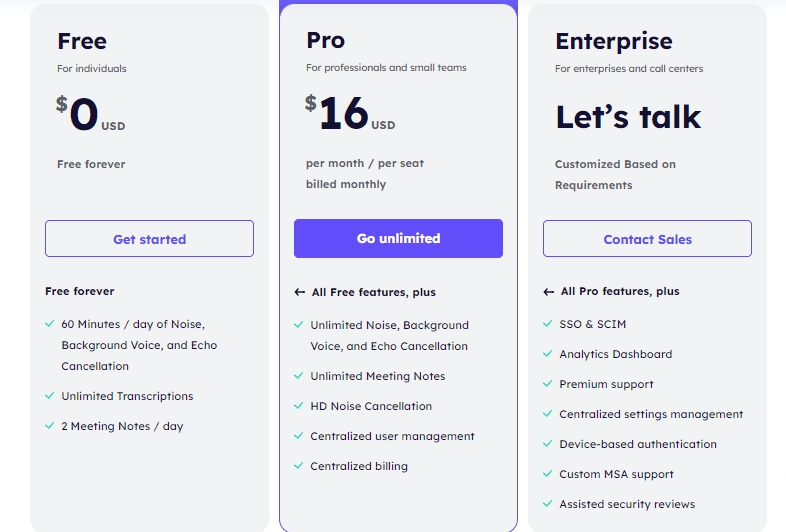Viewport: 786px width, 532px height.
Task: Click left arrow beside All Pro features
Action: [x=548, y=292]
